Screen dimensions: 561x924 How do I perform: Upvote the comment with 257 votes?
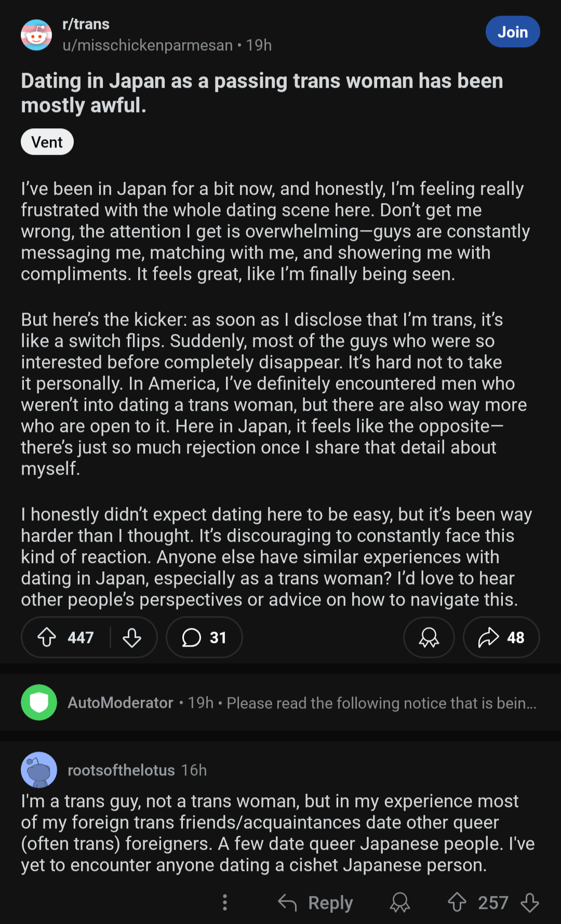pyautogui.click(x=457, y=902)
